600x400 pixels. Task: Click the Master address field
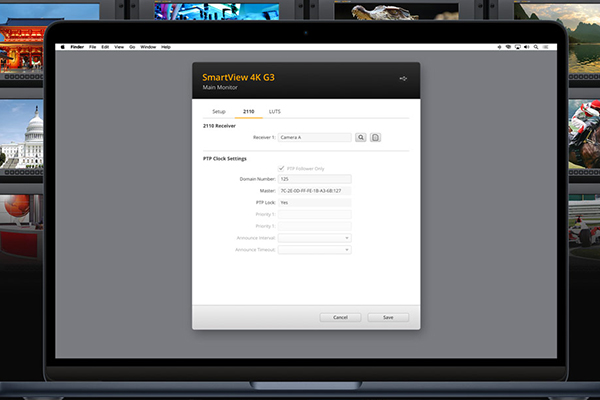click(x=314, y=191)
